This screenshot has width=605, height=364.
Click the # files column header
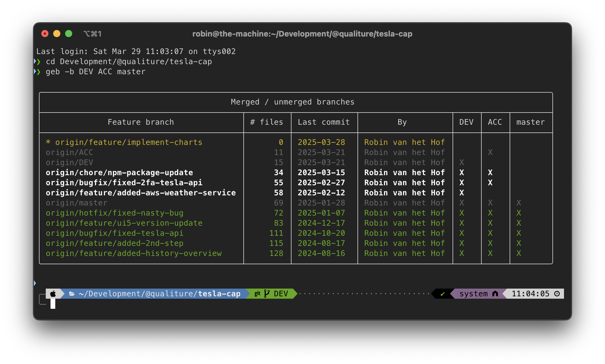267,122
